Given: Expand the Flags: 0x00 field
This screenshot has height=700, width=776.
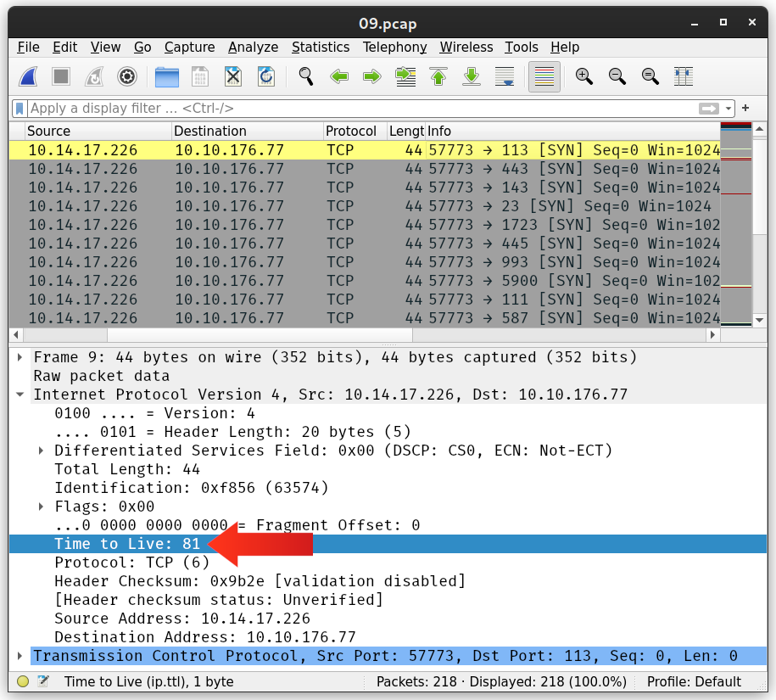Looking at the screenshot, I should tap(41, 507).
